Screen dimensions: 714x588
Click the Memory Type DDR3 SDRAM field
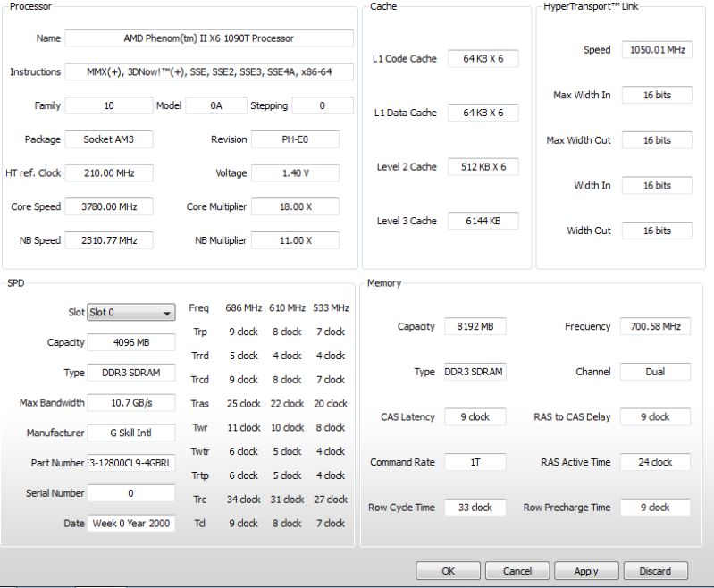pyautogui.click(x=475, y=372)
